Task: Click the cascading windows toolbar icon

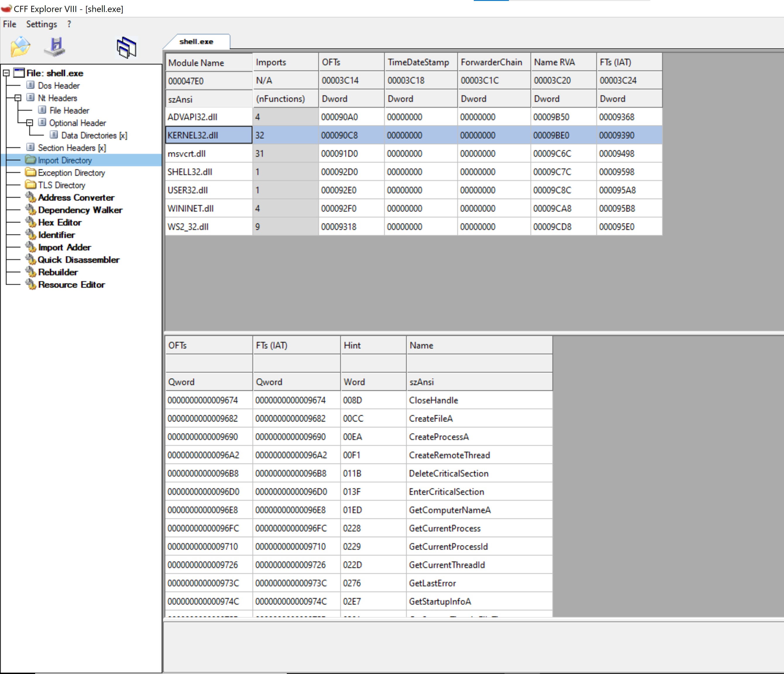Action: [126, 48]
